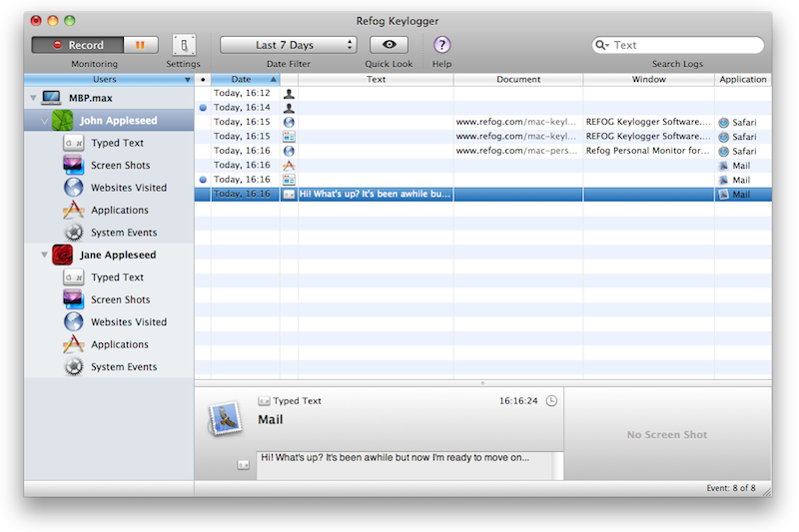This screenshot has height=532, width=799.
Task: Click the applications icon in Mail 16:16 row
Action: [289, 166]
